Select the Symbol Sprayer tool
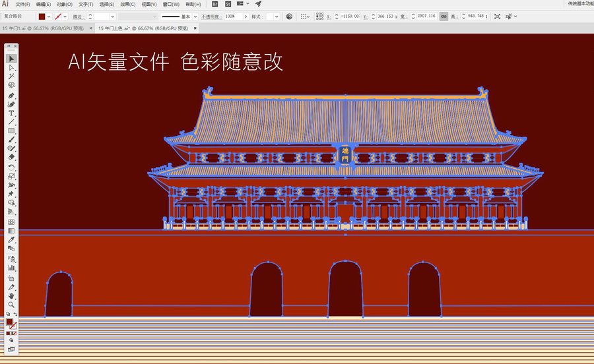Viewport: 594px width, 364px height. (x=11, y=258)
